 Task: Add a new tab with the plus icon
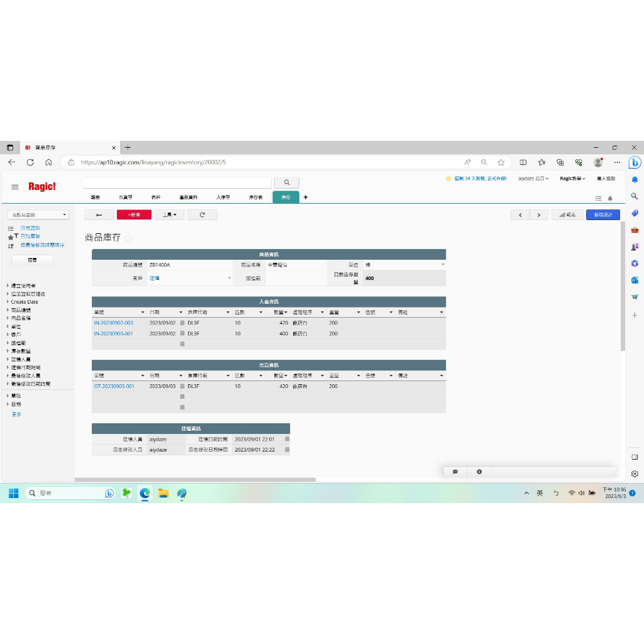tap(306, 197)
